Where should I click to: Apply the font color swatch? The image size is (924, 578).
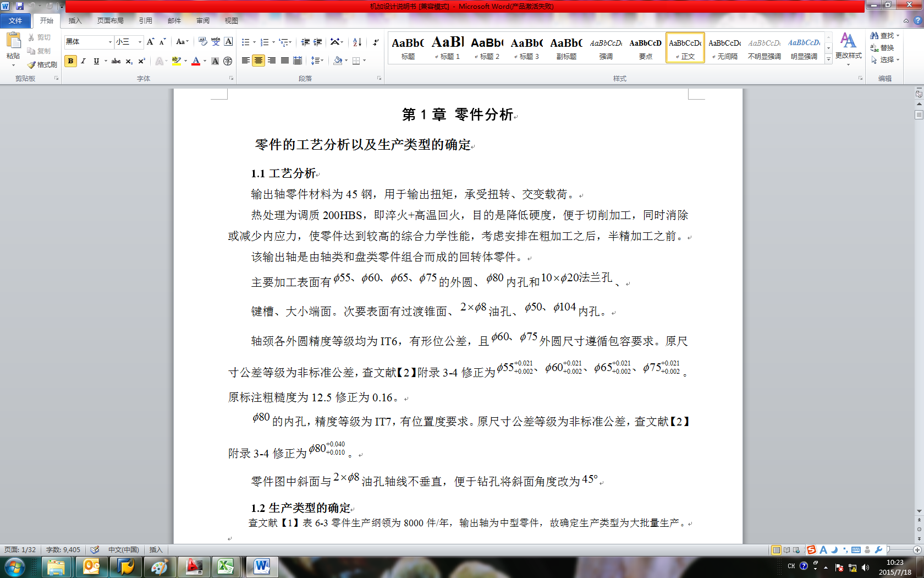click(x=196, y=61)
